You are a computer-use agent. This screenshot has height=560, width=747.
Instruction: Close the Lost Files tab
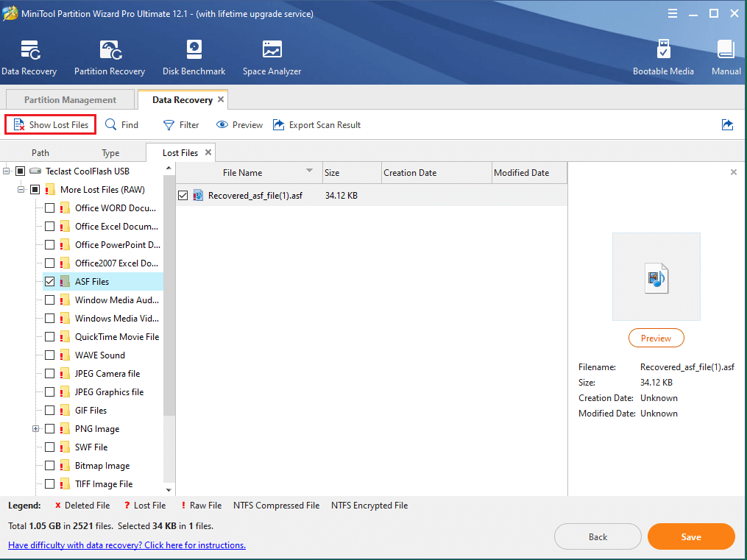click(x=208, y=152)
